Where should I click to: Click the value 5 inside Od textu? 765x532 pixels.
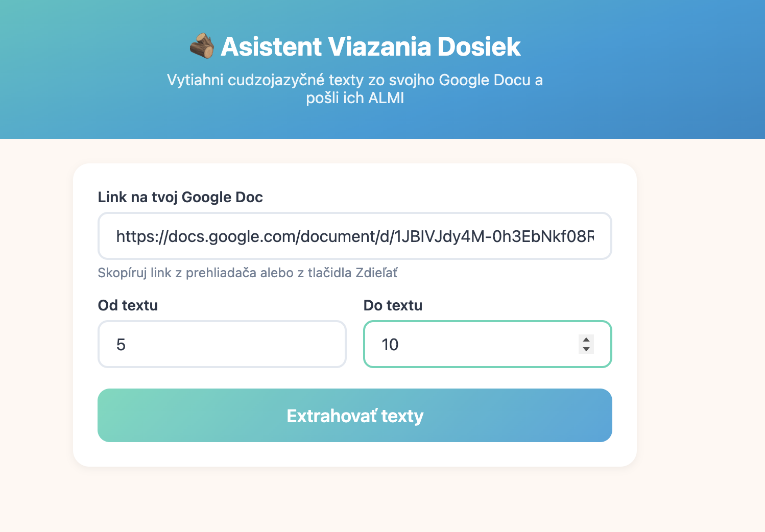coord(122,344)
